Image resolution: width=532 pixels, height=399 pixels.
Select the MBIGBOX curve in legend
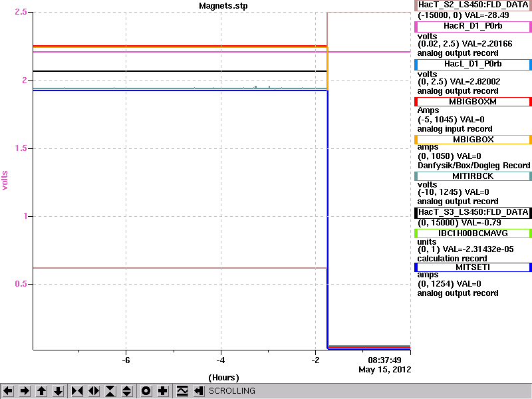[x=473, y=140]
